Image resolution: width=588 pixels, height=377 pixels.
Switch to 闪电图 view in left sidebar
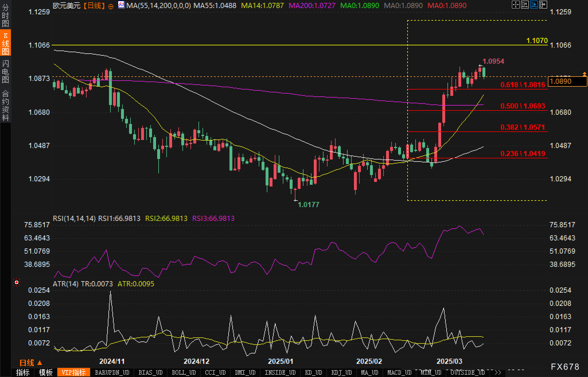point(5,71)
